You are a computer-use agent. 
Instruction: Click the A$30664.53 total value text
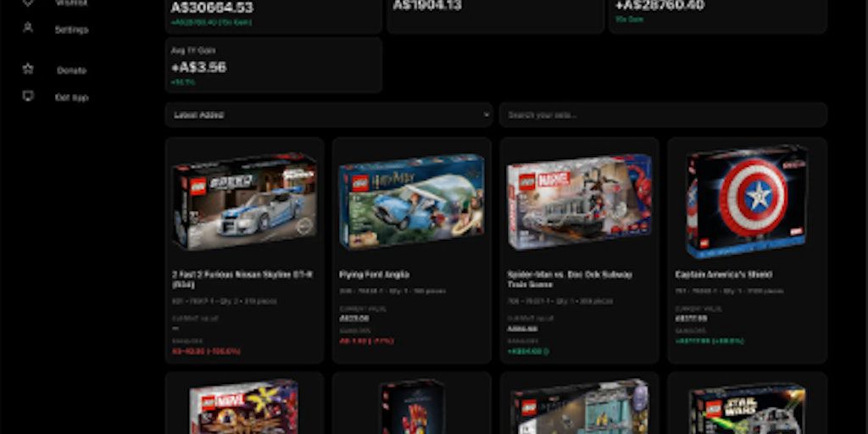(212, 8)
